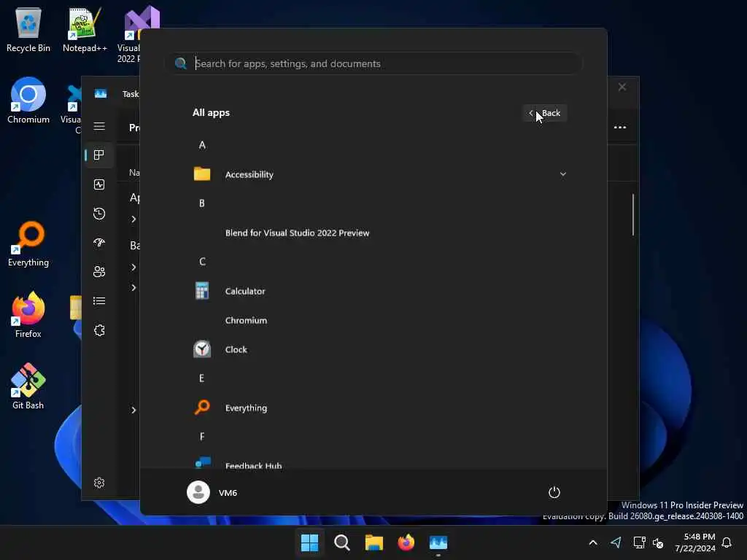747x560 pixels.
Task: Click the VM6 user avatar
Action: [198, 492]
